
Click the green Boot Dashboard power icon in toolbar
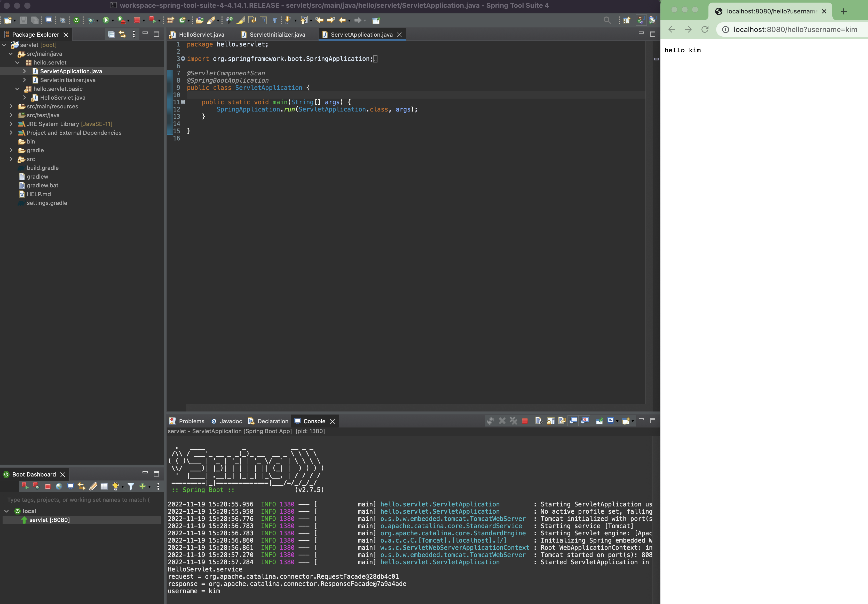point(76,20)
